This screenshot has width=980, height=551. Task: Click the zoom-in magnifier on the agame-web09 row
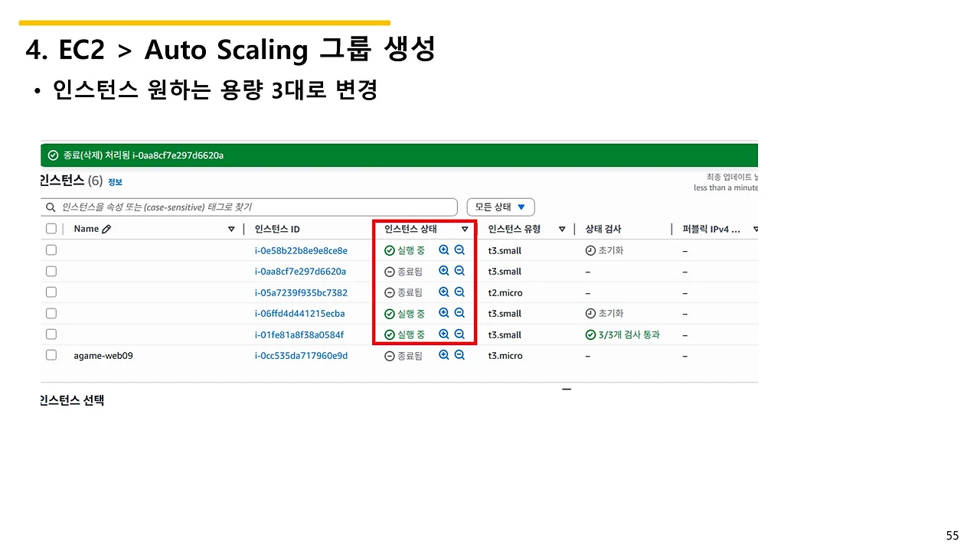point(443,355)
